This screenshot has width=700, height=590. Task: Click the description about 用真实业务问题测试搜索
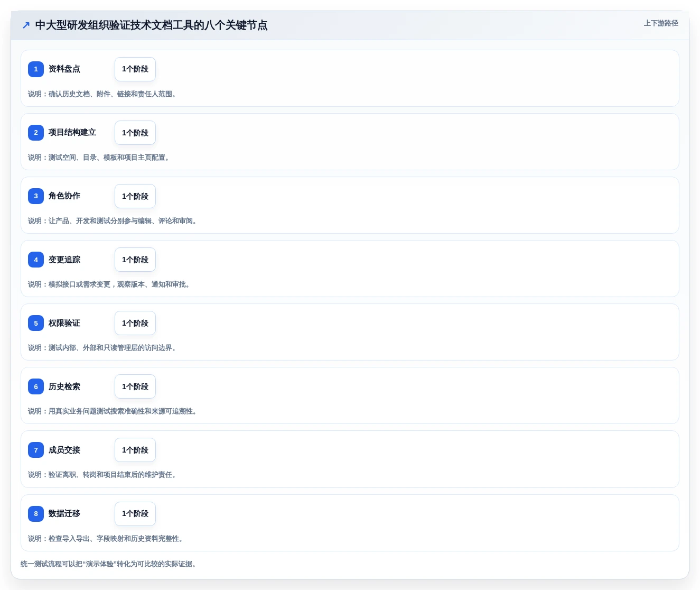pyautogui.click(x=113, y=411)
